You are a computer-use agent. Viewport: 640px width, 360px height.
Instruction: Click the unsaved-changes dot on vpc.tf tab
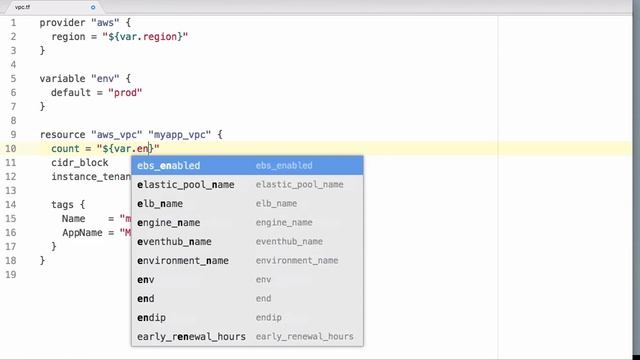coord(93,7)
